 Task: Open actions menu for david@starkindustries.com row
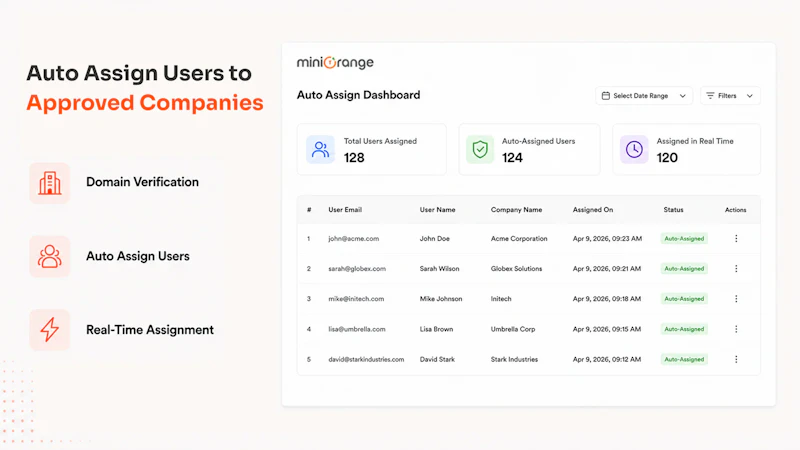(736, 359)
